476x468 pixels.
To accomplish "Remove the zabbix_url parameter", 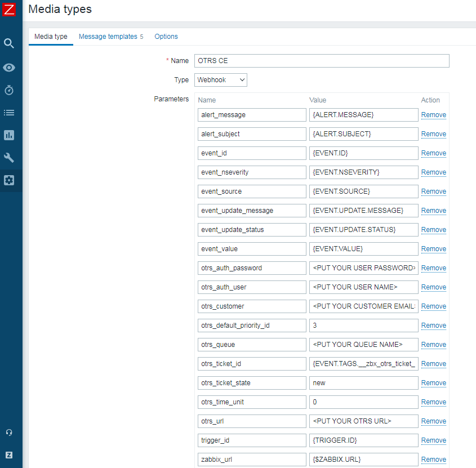I will tap(433, 460).
